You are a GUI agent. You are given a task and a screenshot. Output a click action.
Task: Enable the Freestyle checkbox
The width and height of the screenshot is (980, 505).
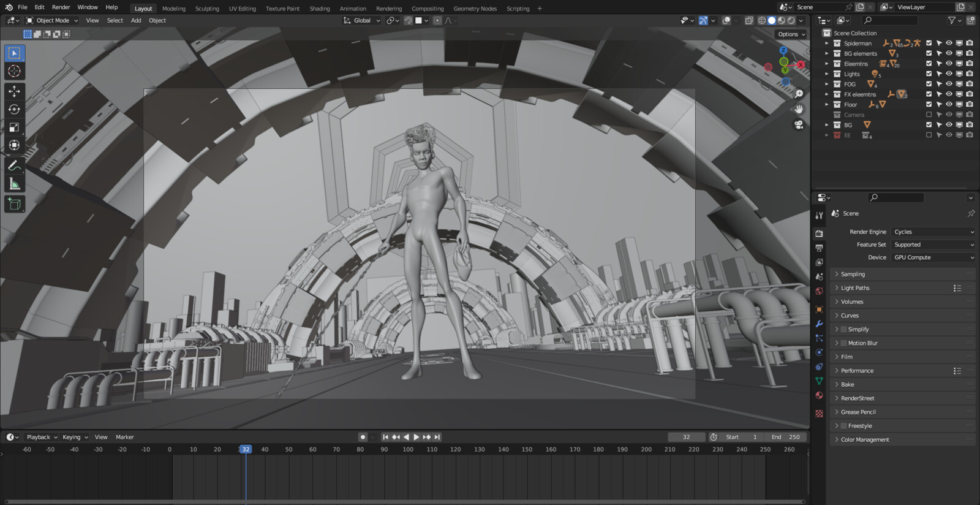(x=843, y=426)
